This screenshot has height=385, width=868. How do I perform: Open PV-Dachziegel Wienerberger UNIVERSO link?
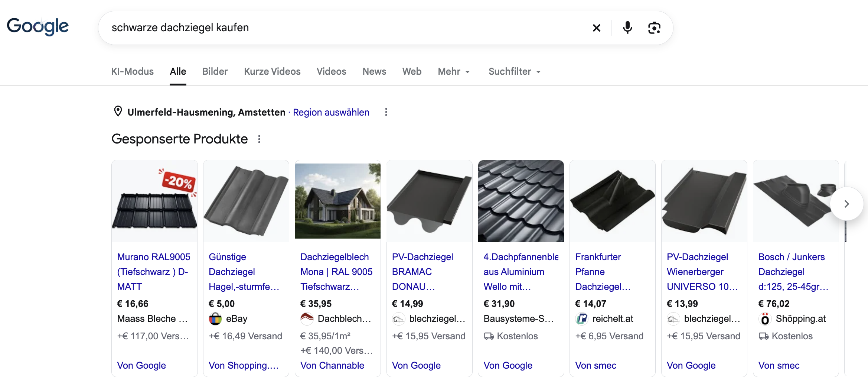[x=702, y=272]
